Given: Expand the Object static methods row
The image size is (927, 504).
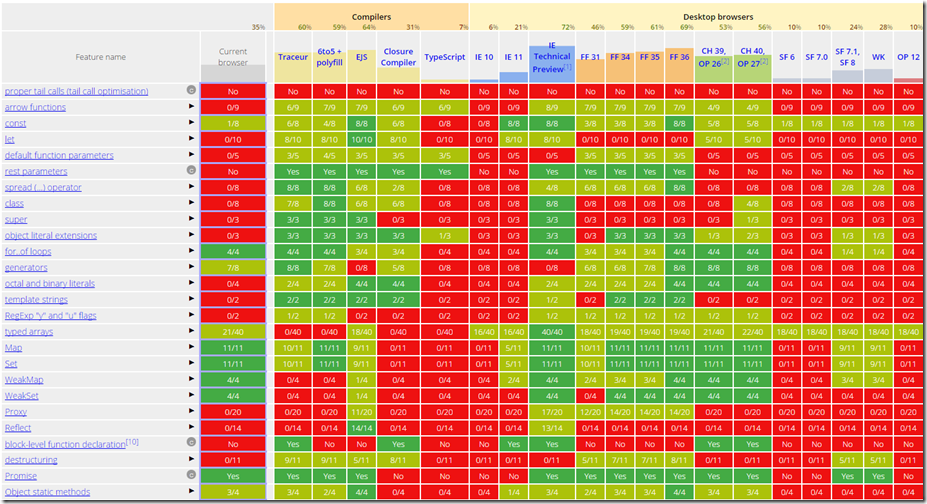Looking at the screenshot, I should (x=191, y=490).
